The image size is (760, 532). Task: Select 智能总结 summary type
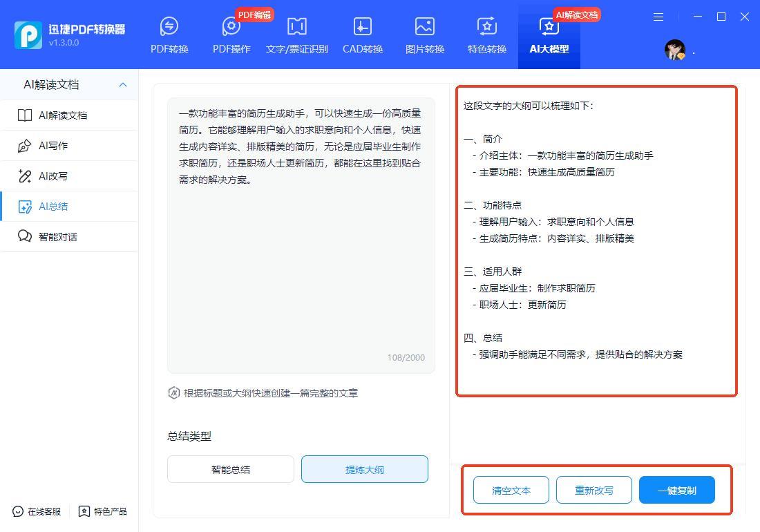[230, 470]
